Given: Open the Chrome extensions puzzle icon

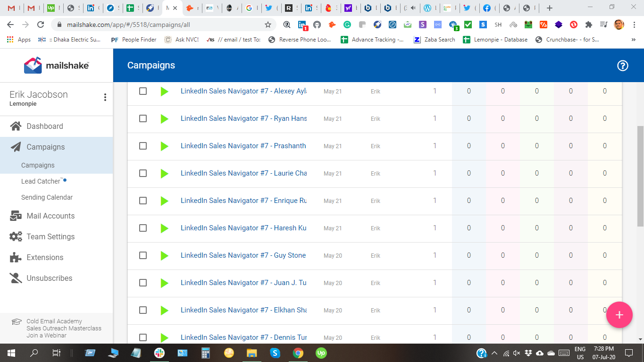Looking at the screenshot, I should click(x=588, y=25).
